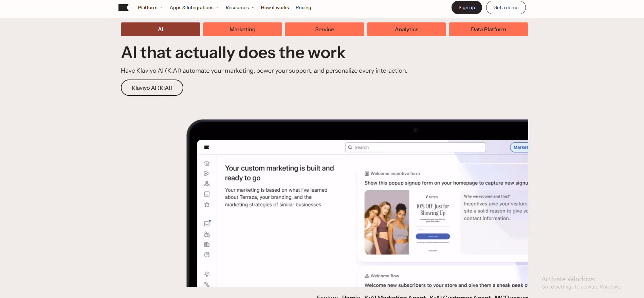This screenshot has height=298, width=644.
Task: Click the Market pill button in mockup
Action: [x=519, y=147]
